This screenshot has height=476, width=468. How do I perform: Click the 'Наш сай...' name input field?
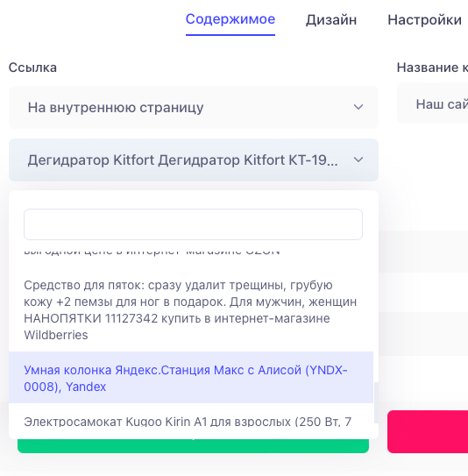432,104
